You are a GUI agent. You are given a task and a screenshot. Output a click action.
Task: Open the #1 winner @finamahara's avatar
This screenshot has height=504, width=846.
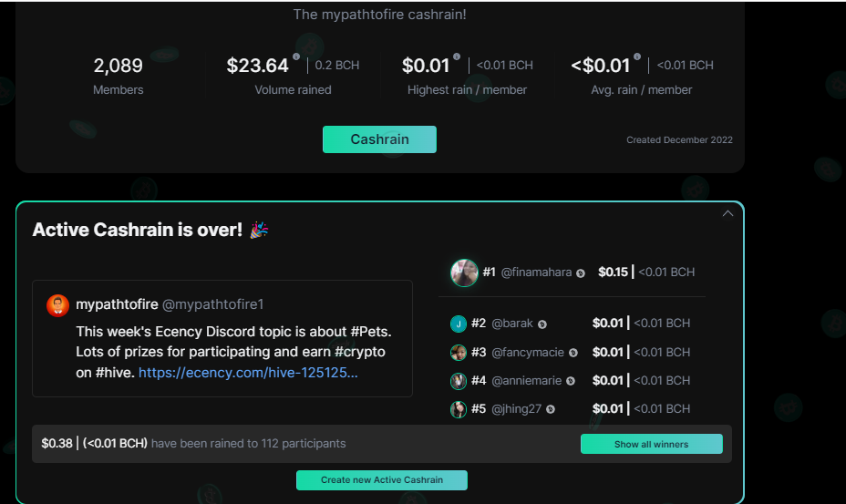[x=464, y=273]
